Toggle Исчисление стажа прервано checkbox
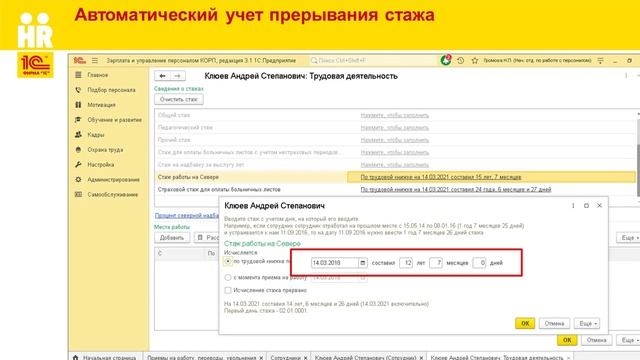 pos(228,290)
